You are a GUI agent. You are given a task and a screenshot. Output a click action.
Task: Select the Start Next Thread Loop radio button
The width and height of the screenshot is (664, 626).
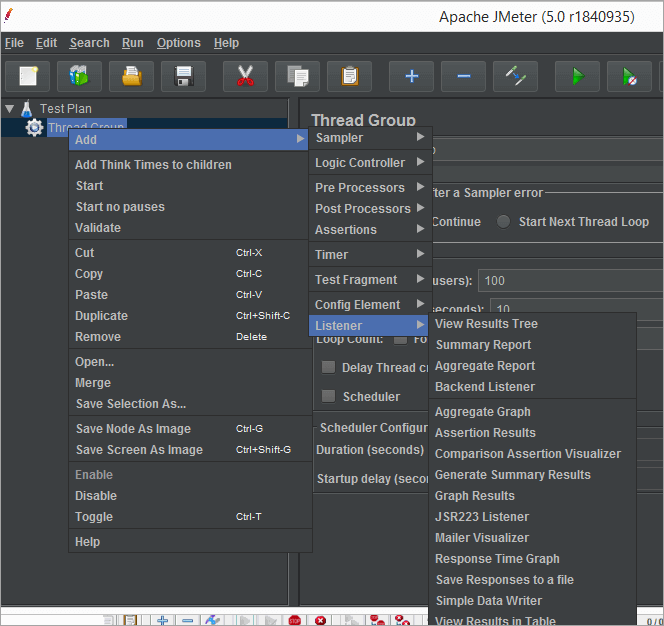503,222
